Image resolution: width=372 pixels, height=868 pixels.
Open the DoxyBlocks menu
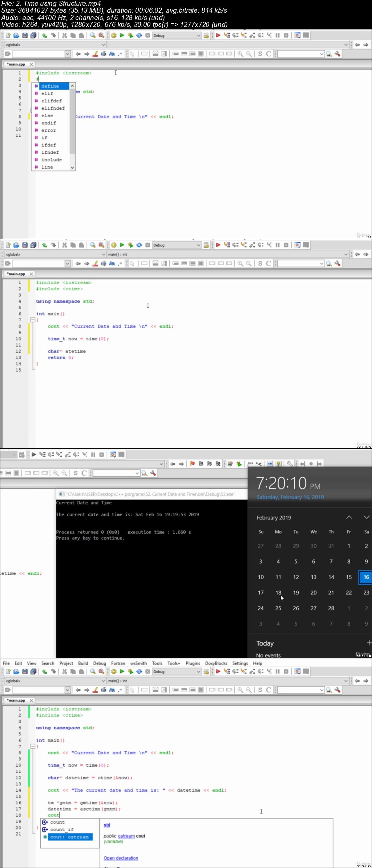coord(216,663)
